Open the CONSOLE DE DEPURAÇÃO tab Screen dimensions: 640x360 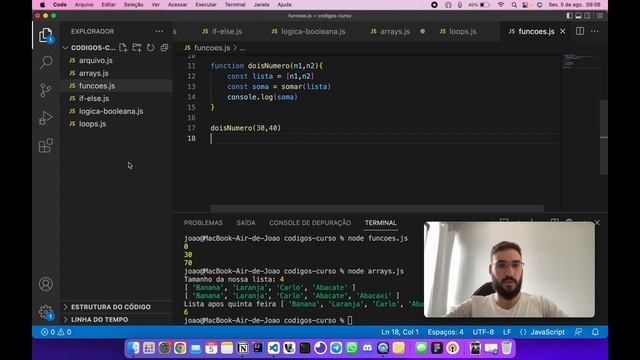(310, 222)
